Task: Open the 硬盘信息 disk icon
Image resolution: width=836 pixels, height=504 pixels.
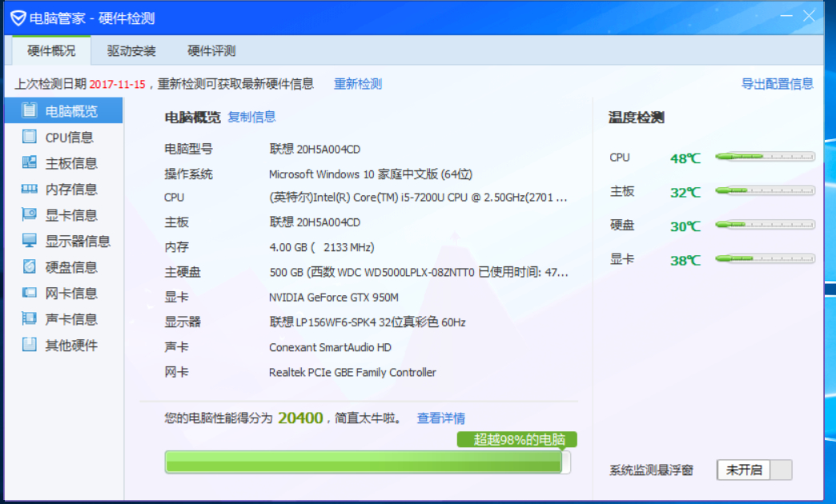Action: (x=30, y=266)
